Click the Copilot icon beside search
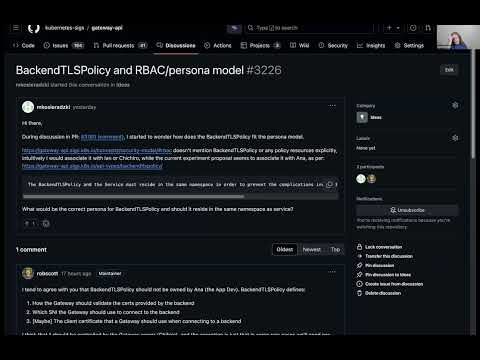480x360 pixels. tap(234, 28)
